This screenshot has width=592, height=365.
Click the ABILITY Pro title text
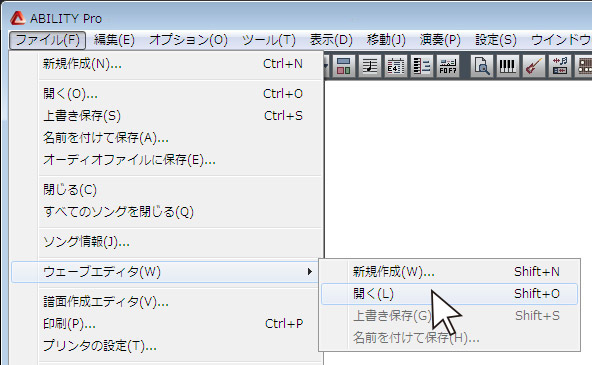(66, 18)
